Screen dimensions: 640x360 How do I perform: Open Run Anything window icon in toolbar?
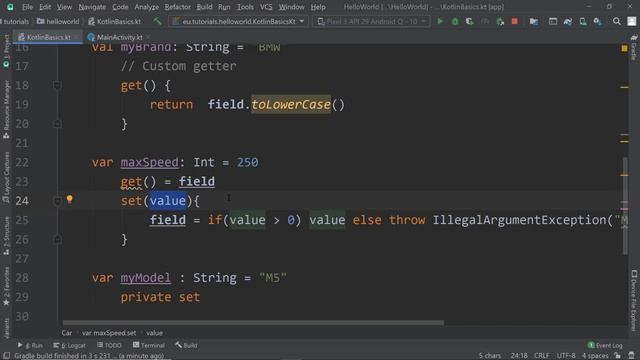click(553, 21)
